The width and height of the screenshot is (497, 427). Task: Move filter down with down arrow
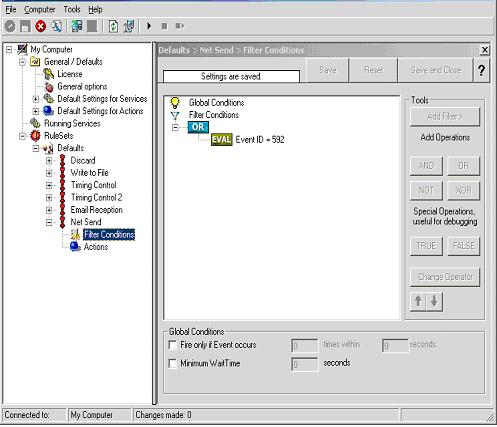click(434, 301)
